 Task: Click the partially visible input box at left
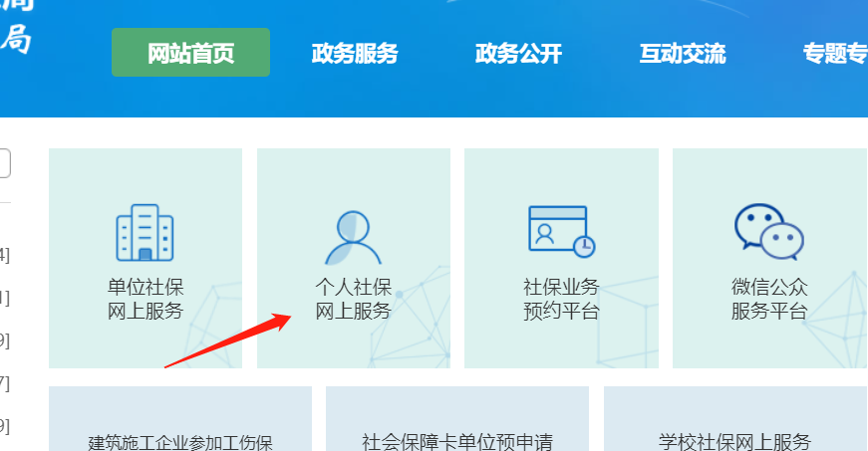5,163
